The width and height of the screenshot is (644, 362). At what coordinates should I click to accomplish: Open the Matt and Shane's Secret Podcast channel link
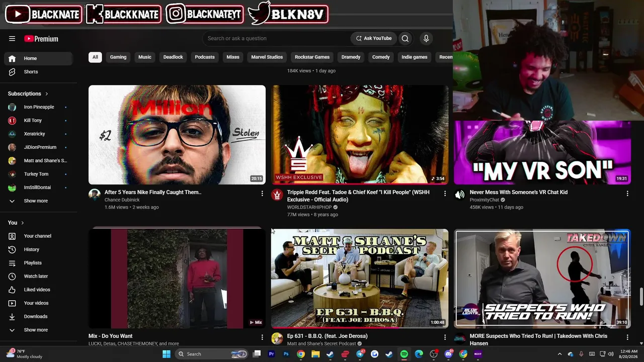click(321, 344)
